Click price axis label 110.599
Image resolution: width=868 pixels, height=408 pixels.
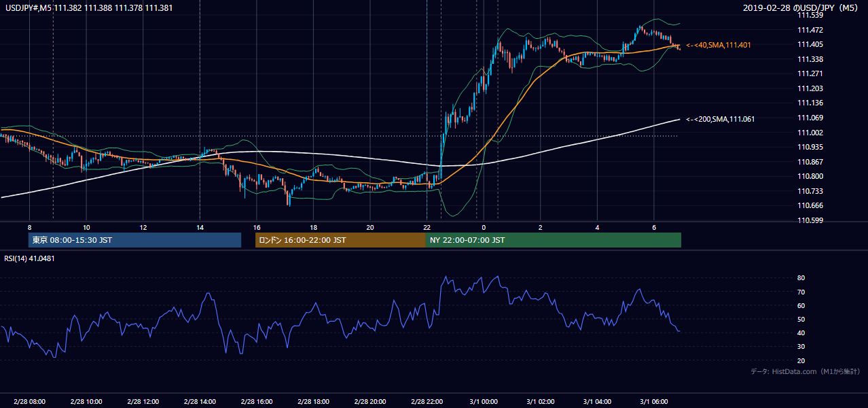811,220
